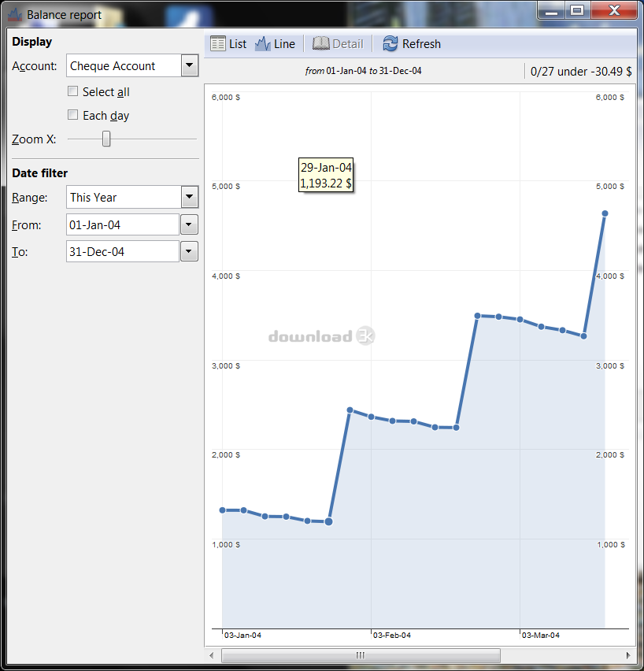The height and width of the screenshot is (671, 644).
Task: Enable the Each day checkbox
Action: pyautogui.click(x=72, y=115)
